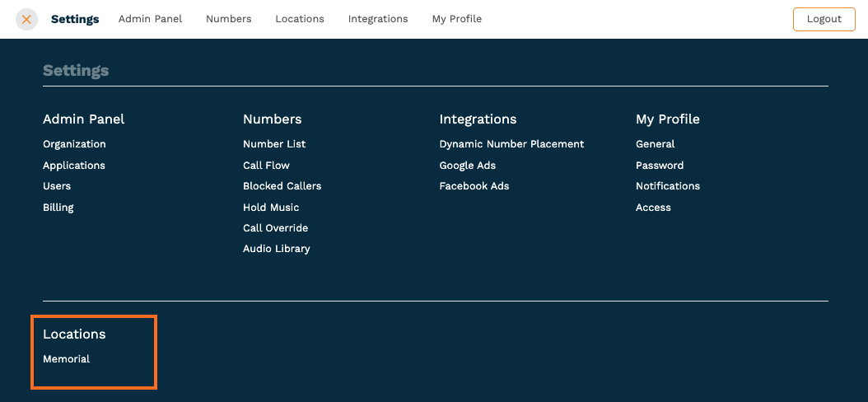The width and height of the screenshot is (868, 402).
Task: Select the Hold Music link
Action: click(271, 208)
